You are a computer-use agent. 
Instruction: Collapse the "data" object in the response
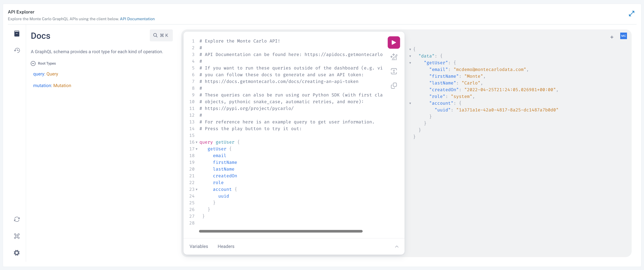(410, 56)
